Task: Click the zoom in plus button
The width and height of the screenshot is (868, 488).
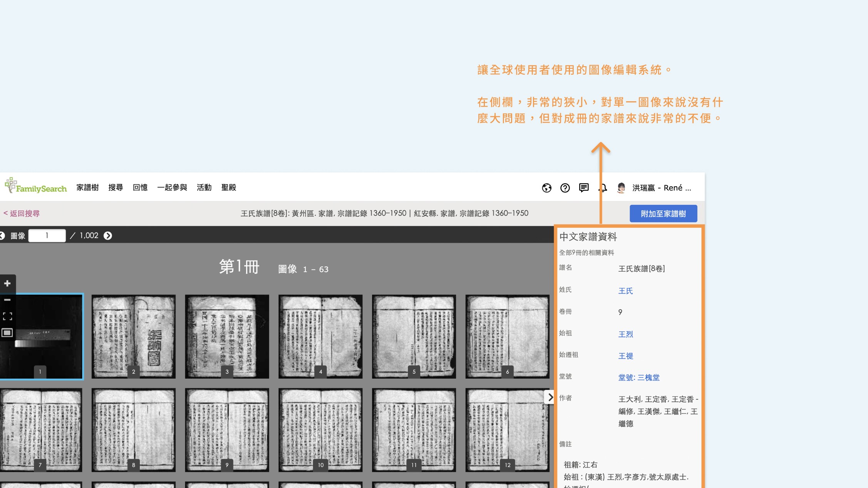Action: pyautogui.click(x=7, y=283)
